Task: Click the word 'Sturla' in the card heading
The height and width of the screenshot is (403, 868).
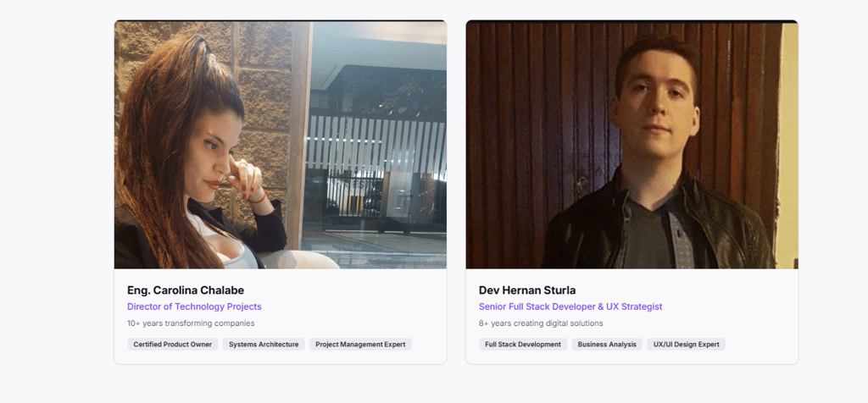Action: [560, 290]
